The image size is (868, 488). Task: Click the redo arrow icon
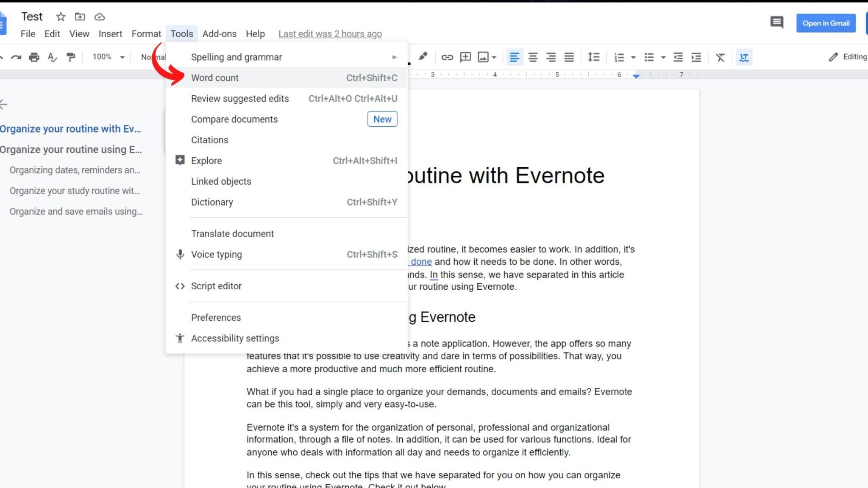click(16, 57)
